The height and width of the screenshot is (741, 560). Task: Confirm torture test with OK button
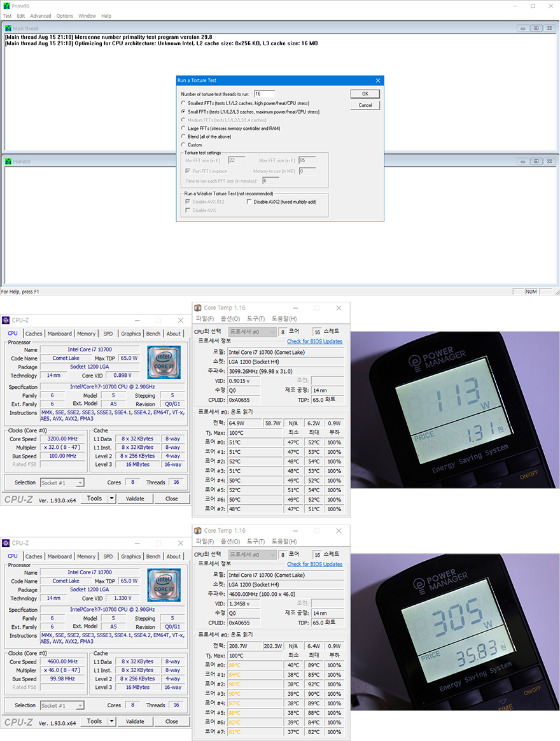(x=365, y=94)
